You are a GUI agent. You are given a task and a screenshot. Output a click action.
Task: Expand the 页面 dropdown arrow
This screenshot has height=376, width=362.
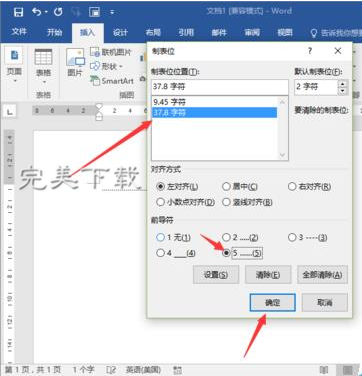coord(14,81)
